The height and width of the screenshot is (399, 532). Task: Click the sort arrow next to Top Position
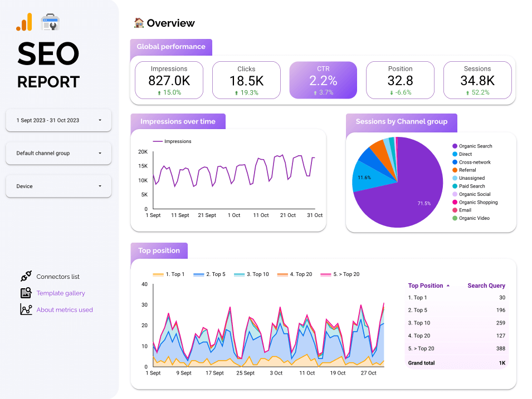448,286
